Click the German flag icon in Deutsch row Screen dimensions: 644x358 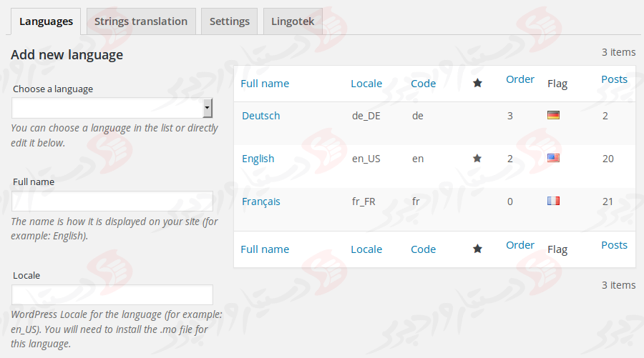pos(553,115)
